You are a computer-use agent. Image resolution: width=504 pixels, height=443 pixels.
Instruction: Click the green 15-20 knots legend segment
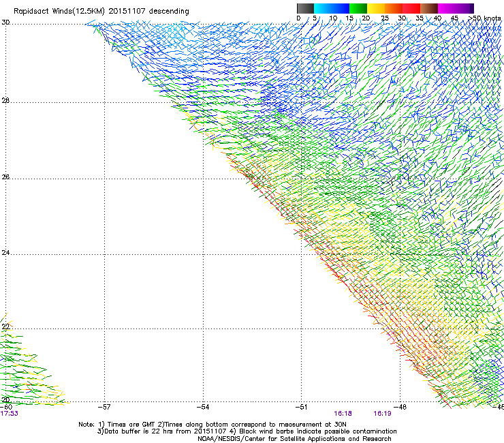point(358,8)
